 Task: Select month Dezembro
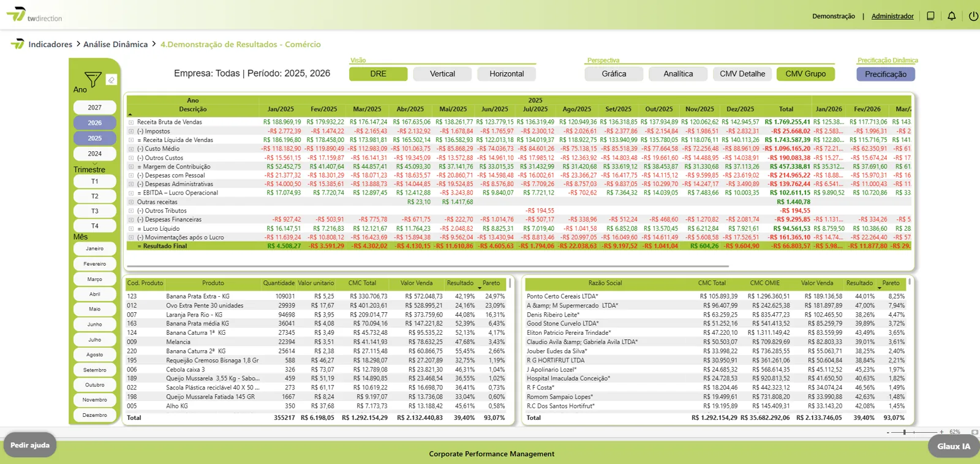94,415
